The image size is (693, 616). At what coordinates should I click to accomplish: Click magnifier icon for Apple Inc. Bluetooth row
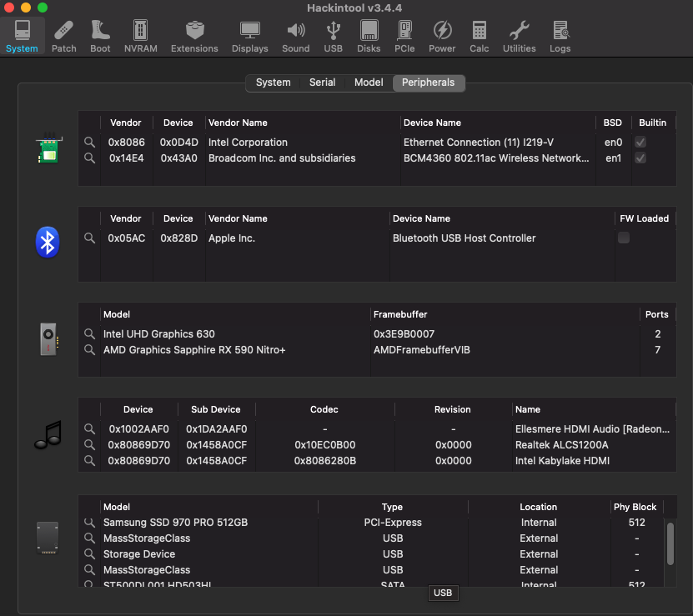click(90, 238)
